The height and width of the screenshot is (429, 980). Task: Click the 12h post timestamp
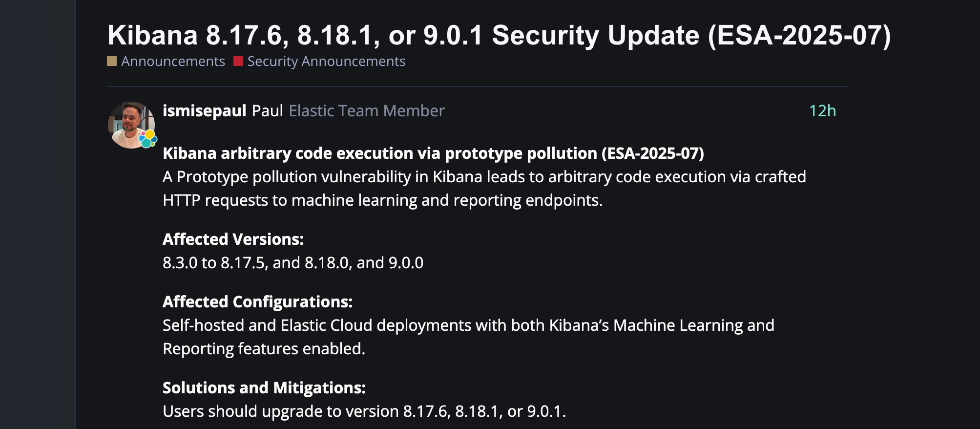tap(822, 111)
